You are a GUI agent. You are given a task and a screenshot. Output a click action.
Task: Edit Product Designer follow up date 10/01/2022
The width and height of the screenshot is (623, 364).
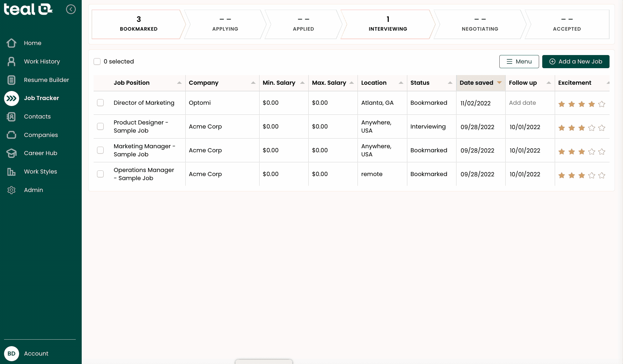(525, 127)
